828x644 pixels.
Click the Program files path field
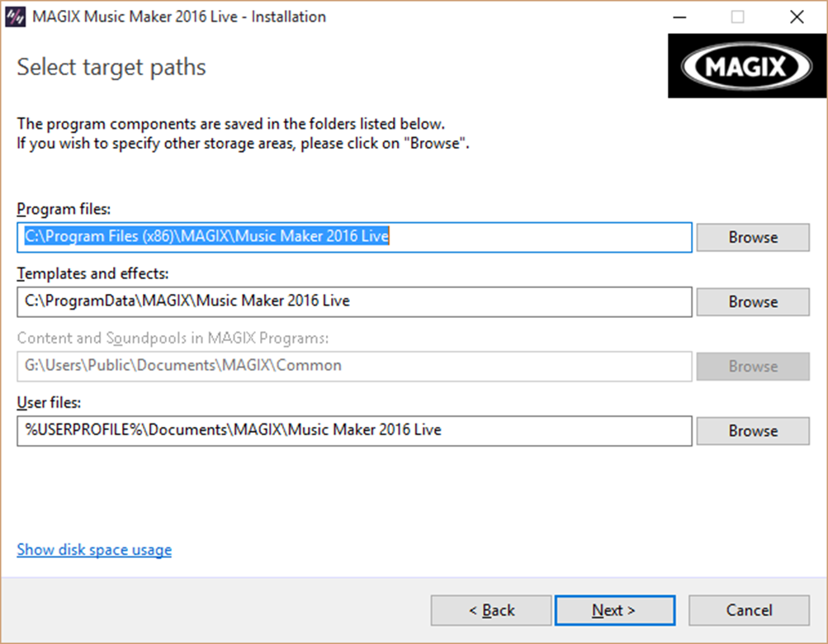click(x=354, y=237)
